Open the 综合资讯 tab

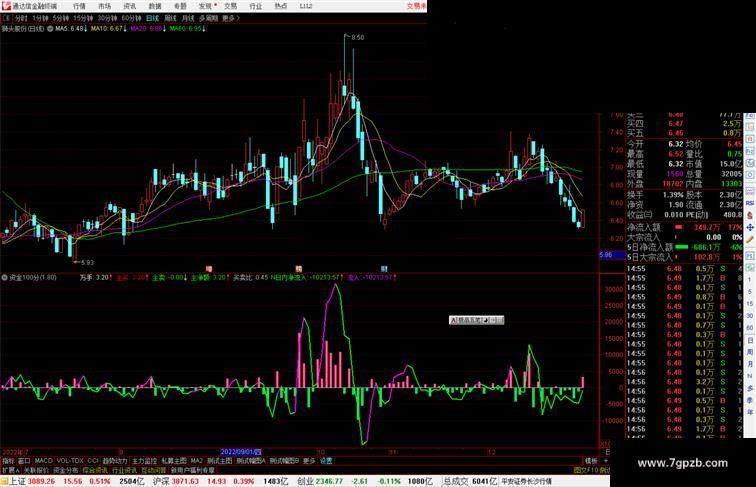(95, 470)
